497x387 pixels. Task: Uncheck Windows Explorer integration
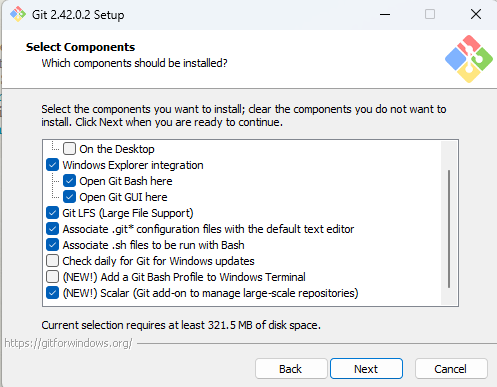[x=52, y=165]
